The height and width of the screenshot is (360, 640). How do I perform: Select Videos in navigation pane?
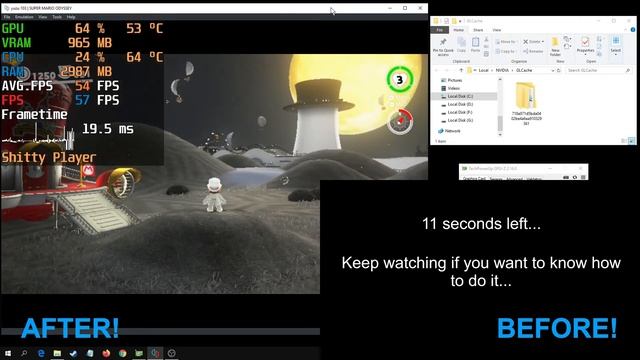point(453,88)
